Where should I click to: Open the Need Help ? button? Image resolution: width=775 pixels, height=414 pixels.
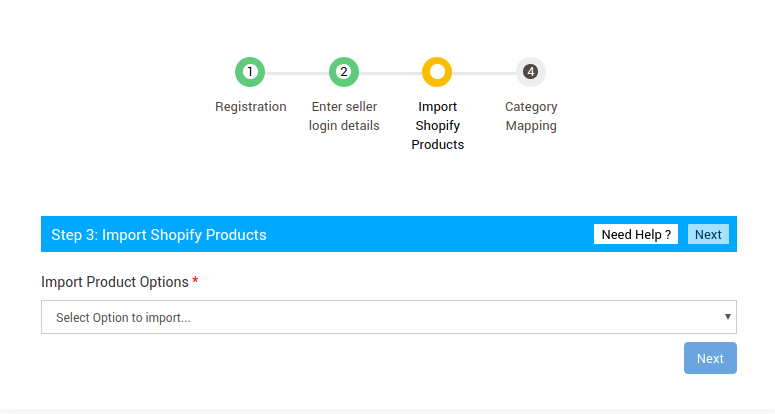636,234
